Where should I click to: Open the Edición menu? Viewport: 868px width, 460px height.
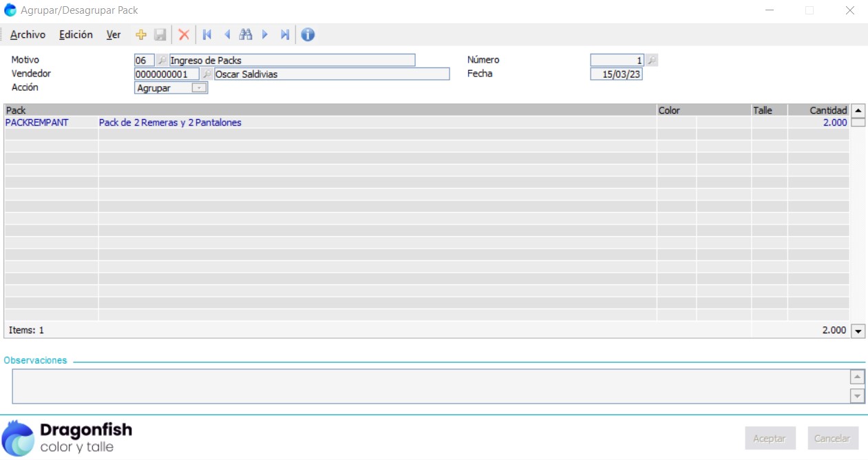(76, 34)
